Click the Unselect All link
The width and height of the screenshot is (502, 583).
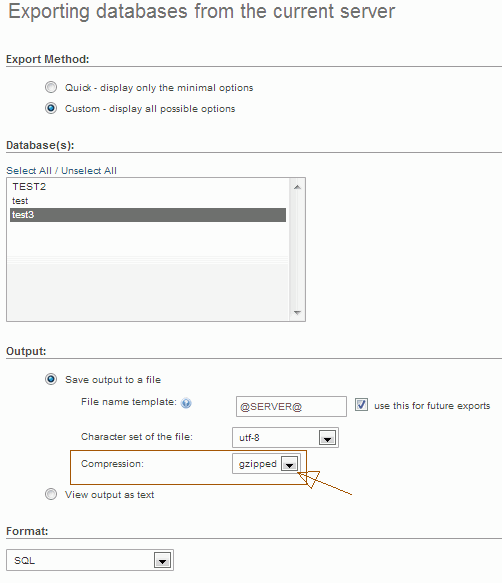(x=89, y=171)
